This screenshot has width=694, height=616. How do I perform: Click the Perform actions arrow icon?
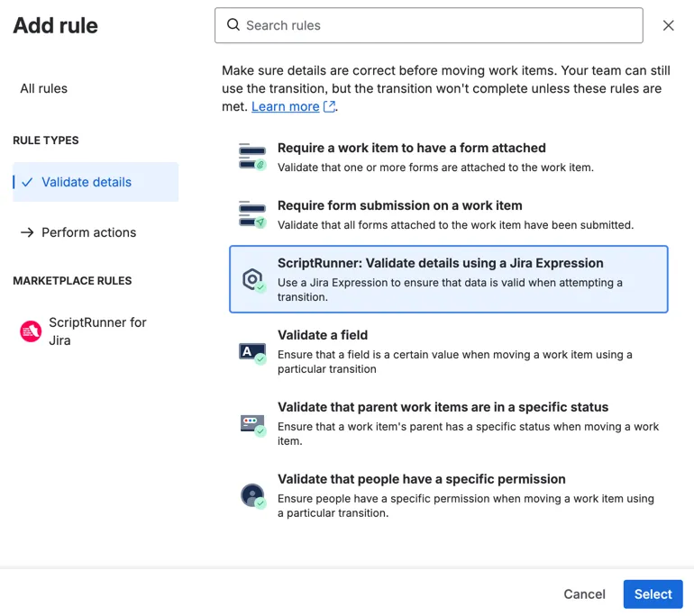27,232
